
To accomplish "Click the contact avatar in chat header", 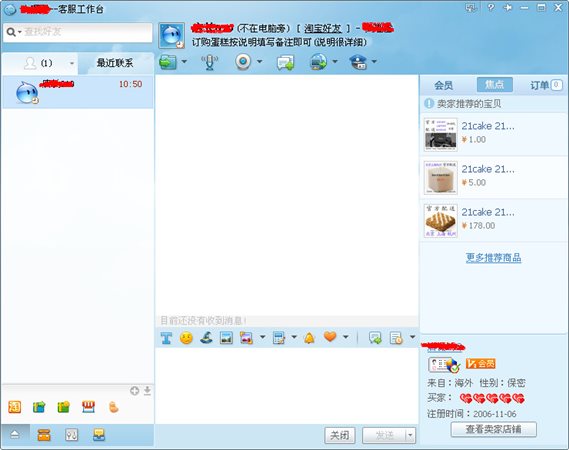I will (x=172, y=35).
